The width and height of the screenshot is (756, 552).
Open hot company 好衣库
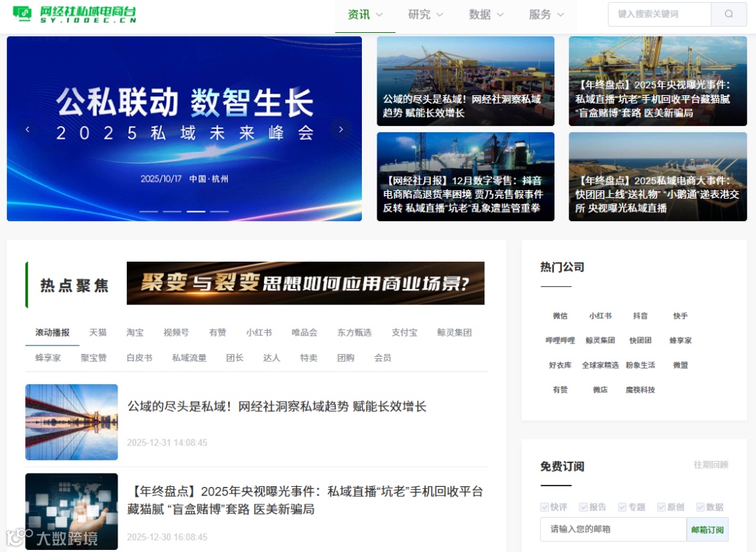[560, 365]
